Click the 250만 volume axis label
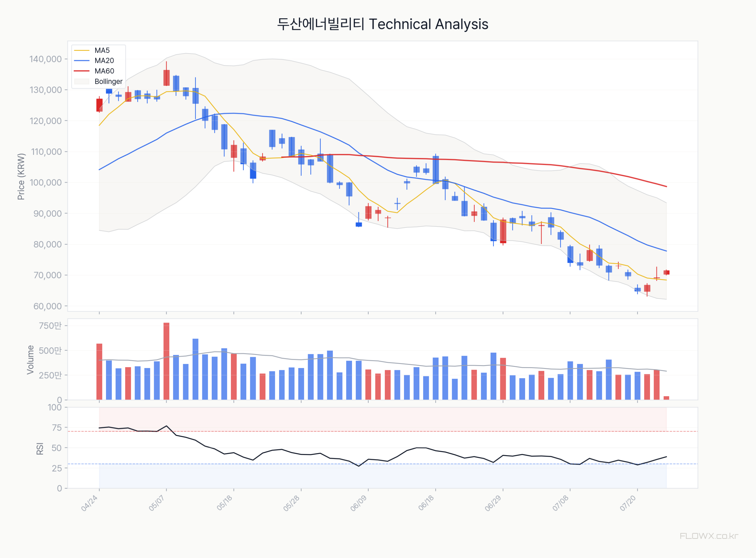The width and height of the screenshot is (756, 558). (50, 375)
